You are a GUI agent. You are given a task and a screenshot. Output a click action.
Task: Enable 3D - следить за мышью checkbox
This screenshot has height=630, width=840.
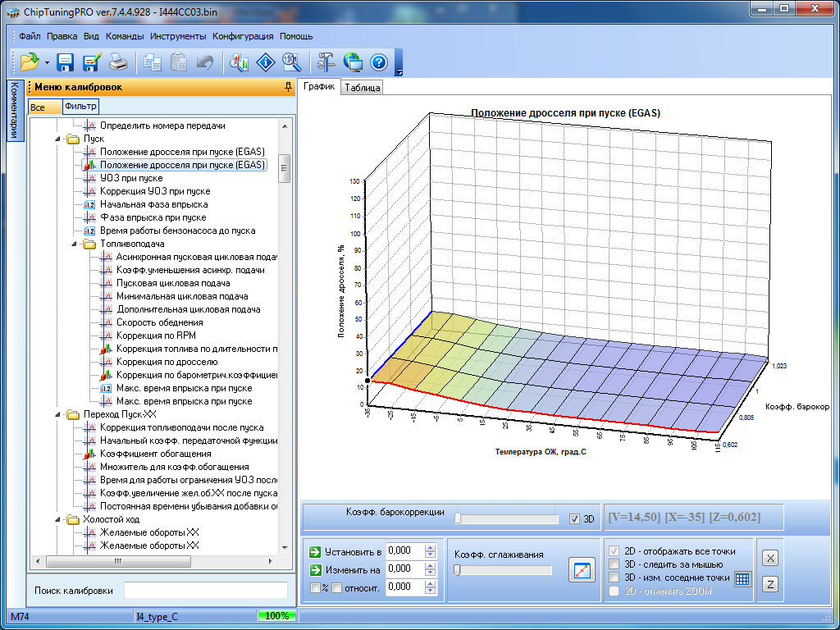[614, 564]
